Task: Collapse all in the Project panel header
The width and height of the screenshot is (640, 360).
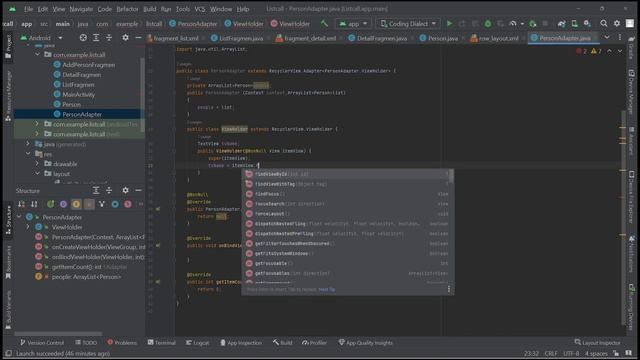Action: pos(109,38)
